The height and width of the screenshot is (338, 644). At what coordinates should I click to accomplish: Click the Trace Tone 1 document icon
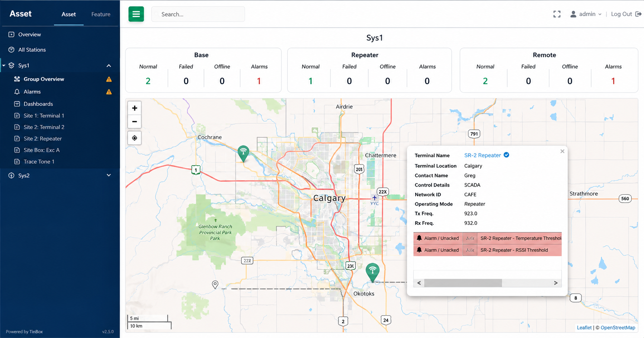tap(17, 162)
